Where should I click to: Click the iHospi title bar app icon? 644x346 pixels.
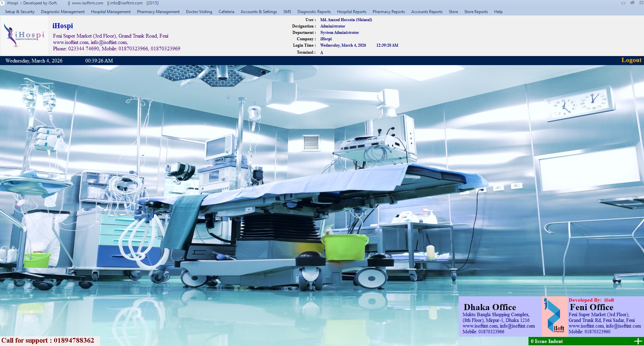point(3,3)
